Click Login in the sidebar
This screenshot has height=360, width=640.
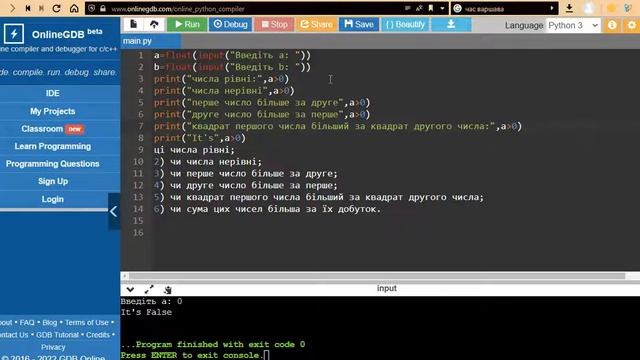click(x=53, y=199)
